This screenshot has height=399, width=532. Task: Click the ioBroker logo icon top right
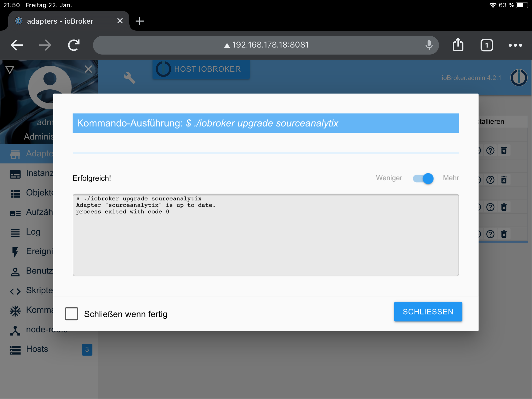pyautogui.click(x=518, y=77)
